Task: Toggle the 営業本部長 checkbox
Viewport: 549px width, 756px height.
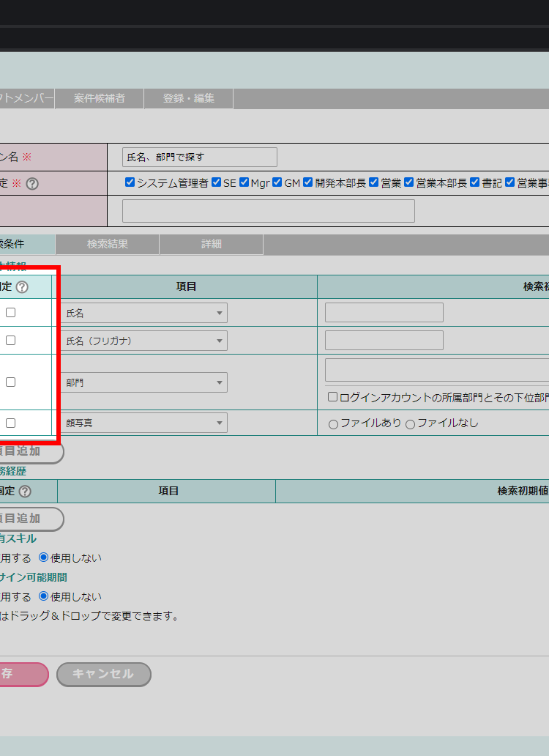Action: coord(409,182)
